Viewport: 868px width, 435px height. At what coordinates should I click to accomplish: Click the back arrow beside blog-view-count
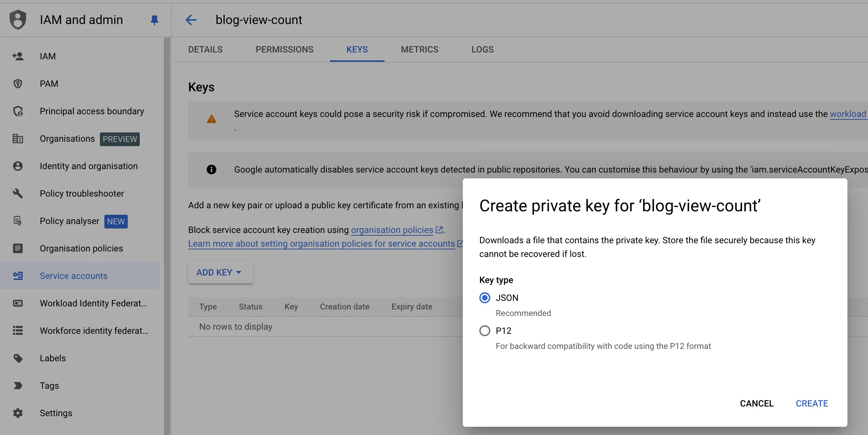pos(191,20)
